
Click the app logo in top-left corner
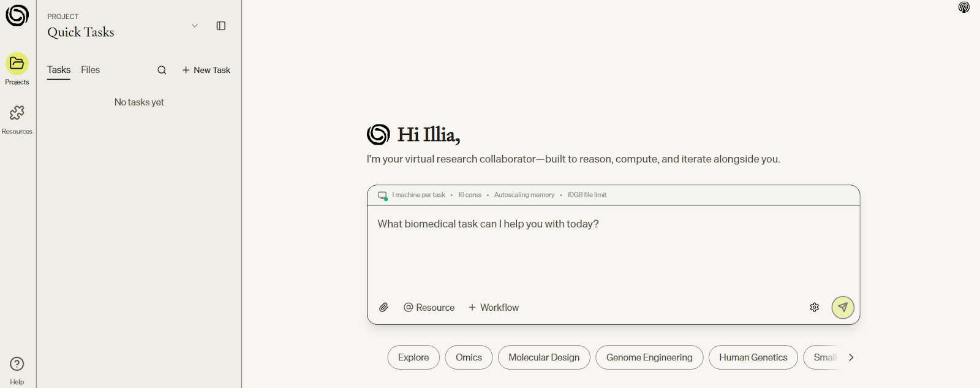coord(17,16)
